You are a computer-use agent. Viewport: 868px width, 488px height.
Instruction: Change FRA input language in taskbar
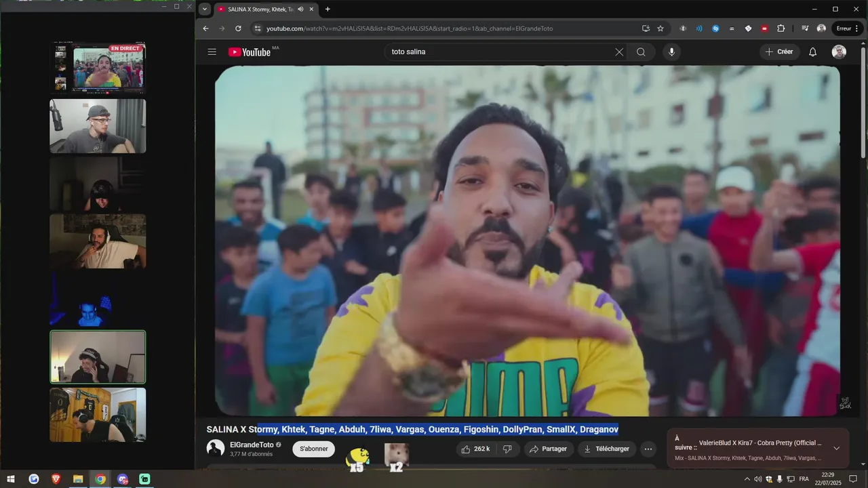click(x=804, y=479)
